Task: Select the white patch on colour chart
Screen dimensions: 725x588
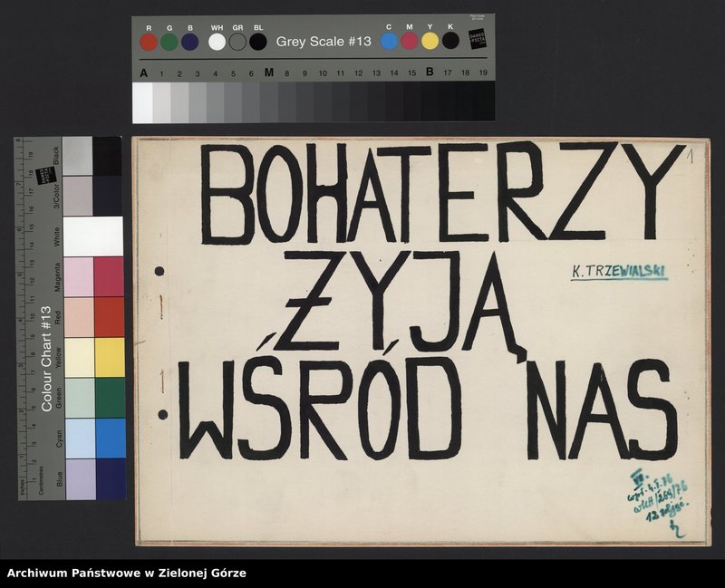Action: (x=93, y=236)
